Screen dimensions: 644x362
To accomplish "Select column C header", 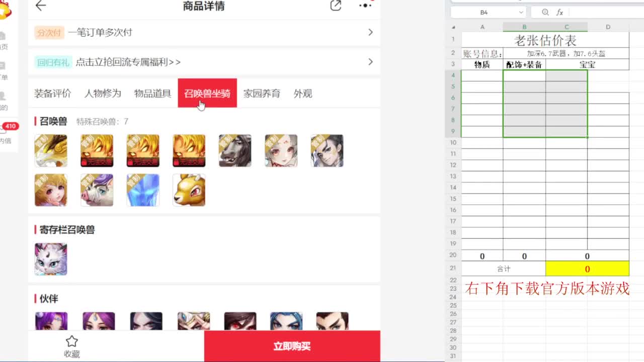I will click(x=567, y=27).
